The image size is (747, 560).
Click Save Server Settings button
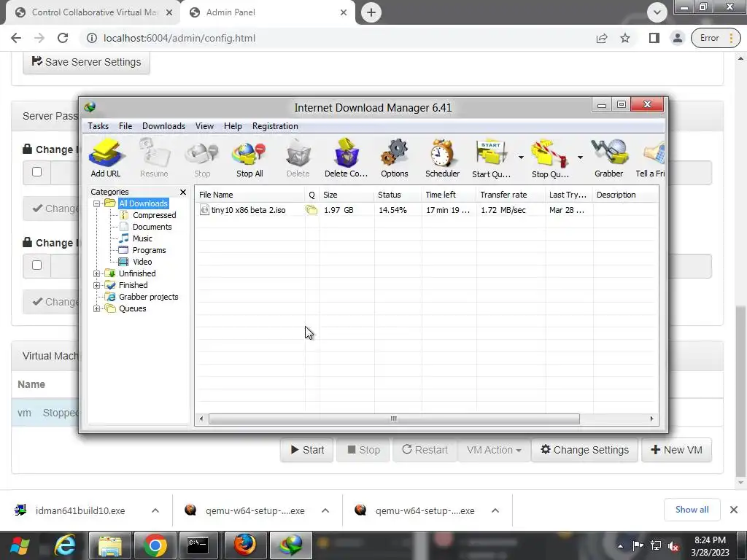tap(86, 63)
